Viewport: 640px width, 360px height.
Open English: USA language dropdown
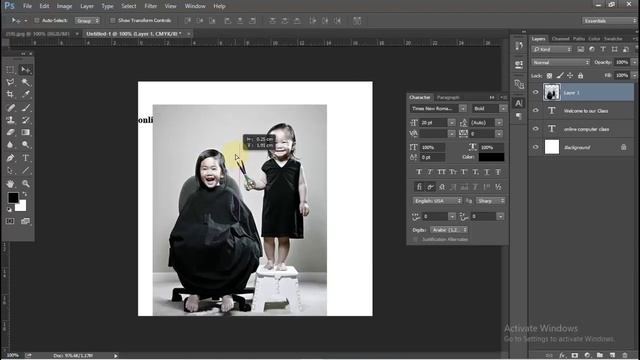437,201
